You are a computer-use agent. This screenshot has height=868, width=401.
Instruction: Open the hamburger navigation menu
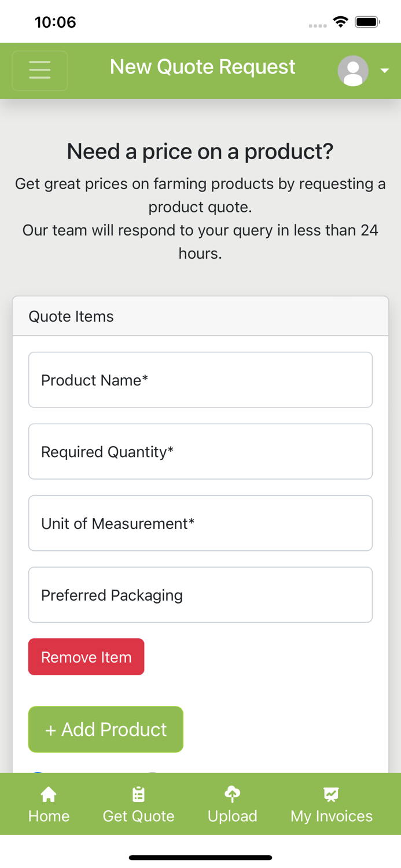40,71
